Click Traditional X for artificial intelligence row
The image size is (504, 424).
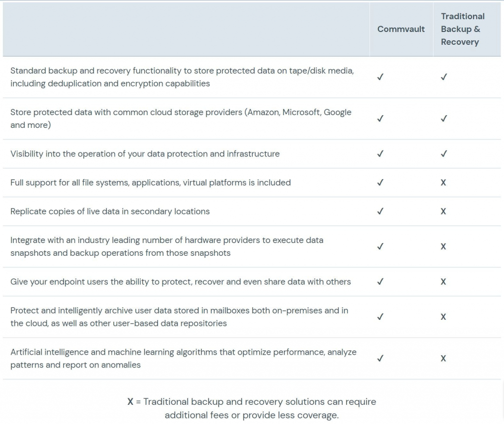click(443, 359)
